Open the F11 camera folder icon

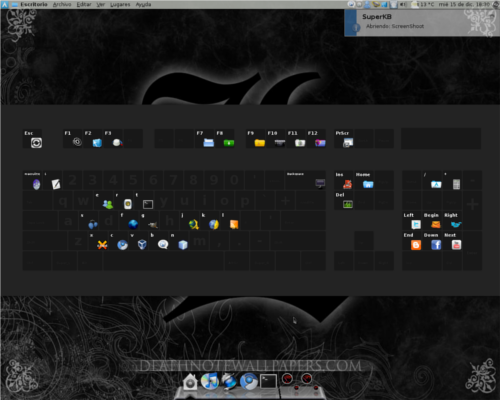pyautogui.click(x=300, y=143)
